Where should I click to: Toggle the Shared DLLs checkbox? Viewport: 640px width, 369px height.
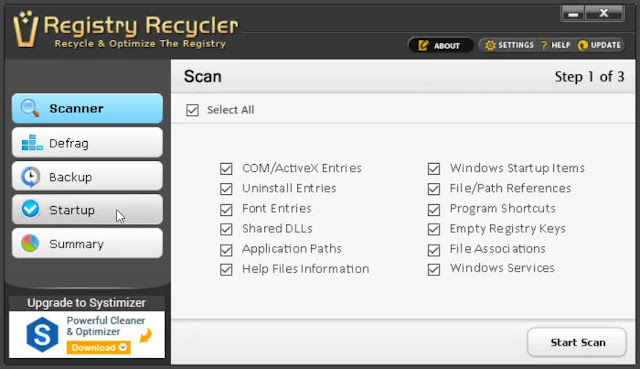pyautogui.click(x=226, y=229)
